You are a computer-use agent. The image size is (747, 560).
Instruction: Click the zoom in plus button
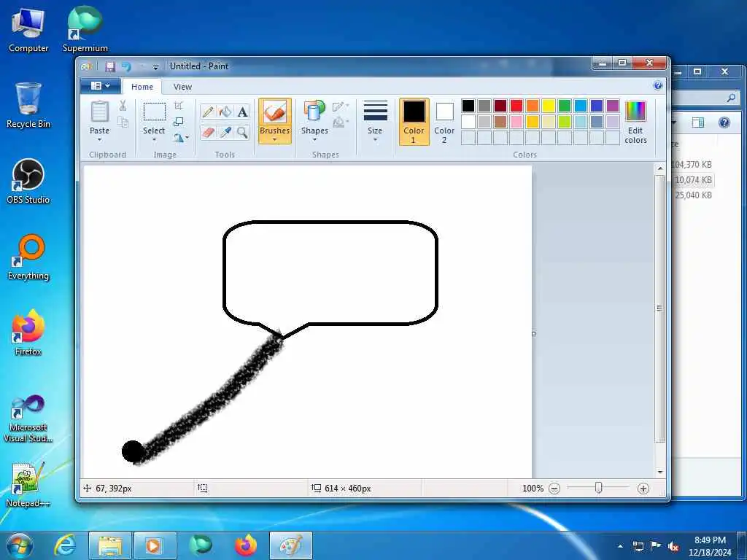pyautogui.click(x=643, y=489)
